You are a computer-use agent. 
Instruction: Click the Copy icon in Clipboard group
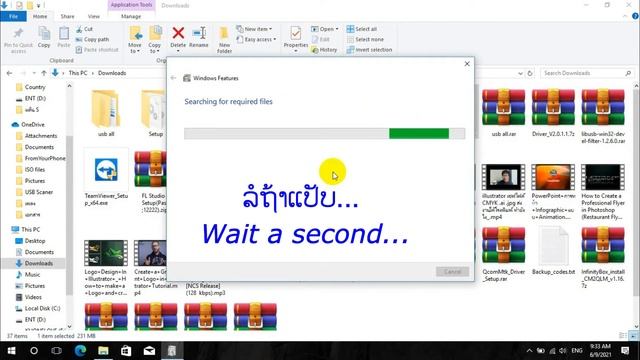[44, 33]
